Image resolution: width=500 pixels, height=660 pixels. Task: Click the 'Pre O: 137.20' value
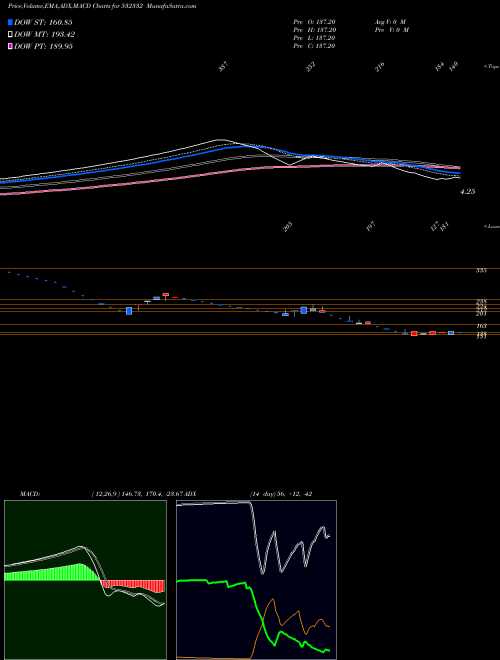tap(314, 22)
